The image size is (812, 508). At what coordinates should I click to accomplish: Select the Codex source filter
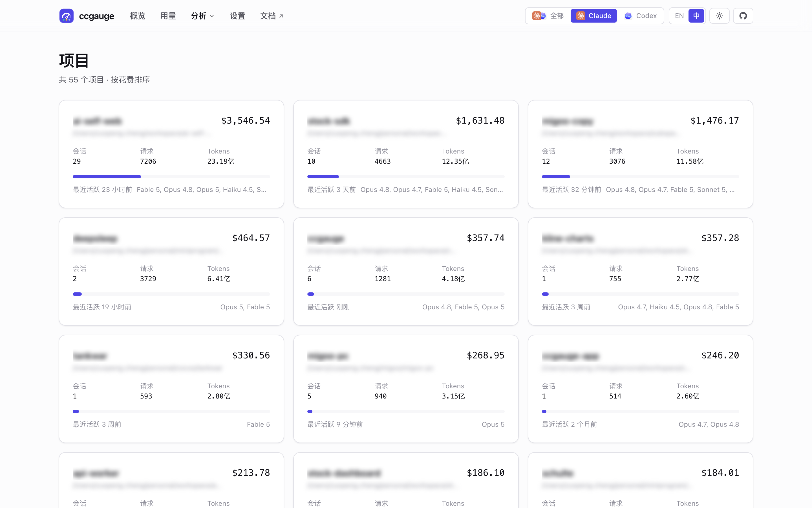click(641, 16)
